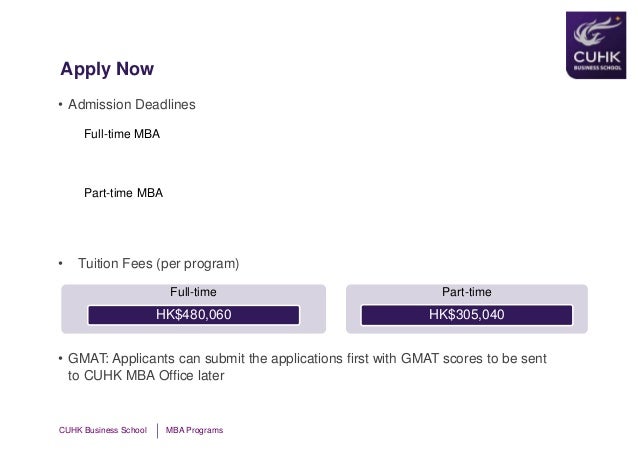Click the phoenix emblem in the logo
The image size is (638, 452).
tap(597, 32)
